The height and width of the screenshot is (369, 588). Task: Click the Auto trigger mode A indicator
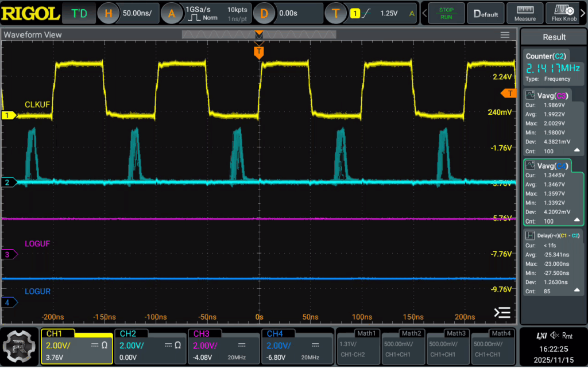[412, 14]
